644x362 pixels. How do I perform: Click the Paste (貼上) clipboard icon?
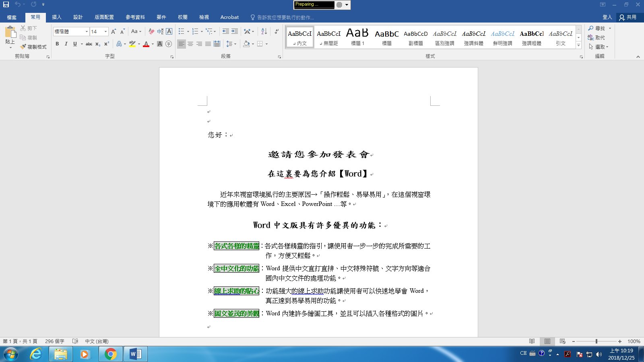click(x=10, y=32)
